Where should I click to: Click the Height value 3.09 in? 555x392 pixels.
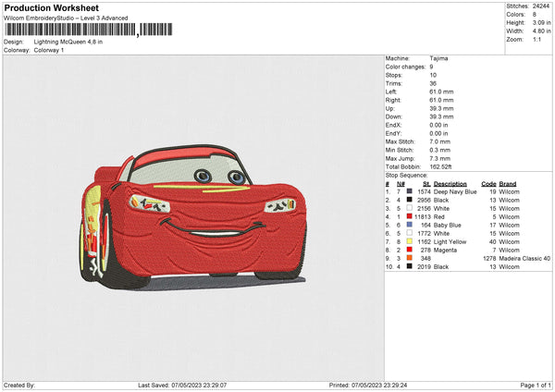541,22
